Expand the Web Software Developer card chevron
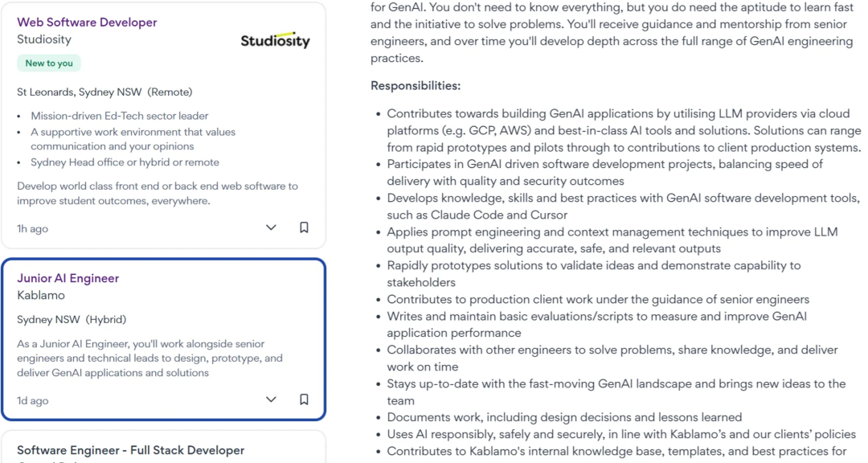The width and height of the screenshot is (868, 463). coord(271,227)
